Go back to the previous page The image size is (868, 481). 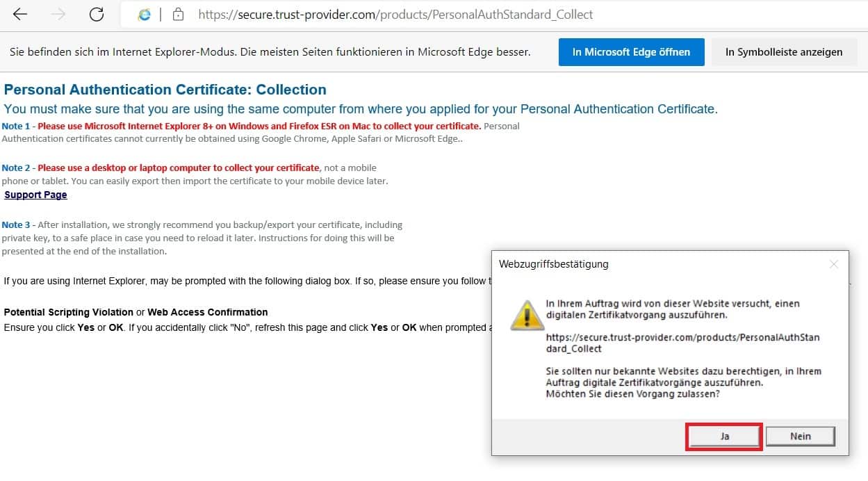20,15
